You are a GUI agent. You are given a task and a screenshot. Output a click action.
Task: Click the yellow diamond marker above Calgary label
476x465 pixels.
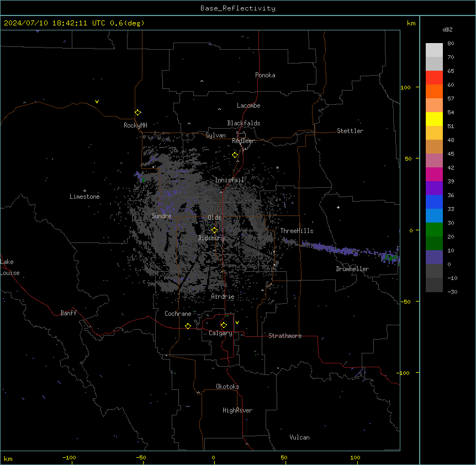click(x=224, y=325)
